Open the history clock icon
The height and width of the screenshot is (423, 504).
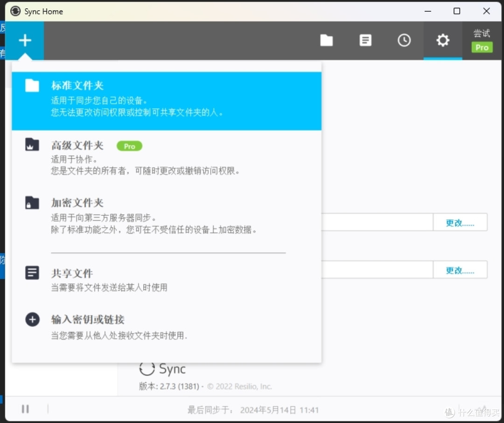[404, 41]
